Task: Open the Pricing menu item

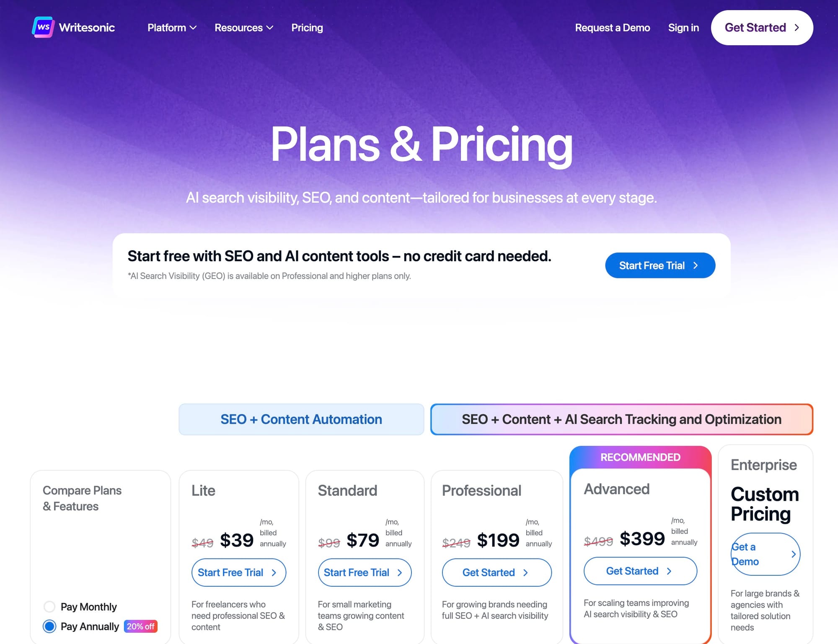Action: [x=307, y=28]
